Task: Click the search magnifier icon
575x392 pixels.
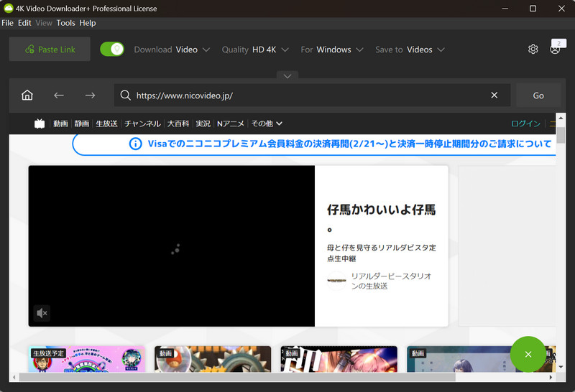Action: [125, 95]
